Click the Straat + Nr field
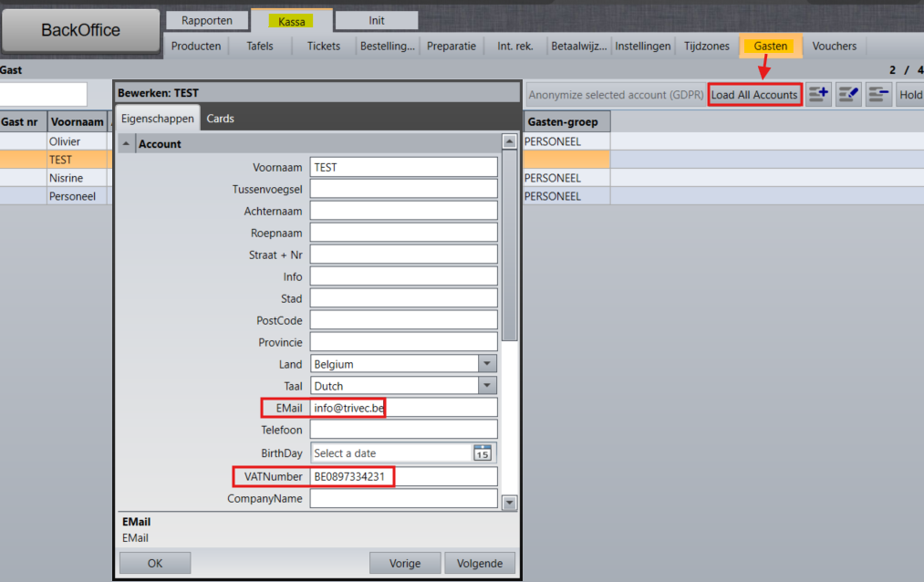The height and width of the screenshot is (582, 924). click(x=404, y=255)
